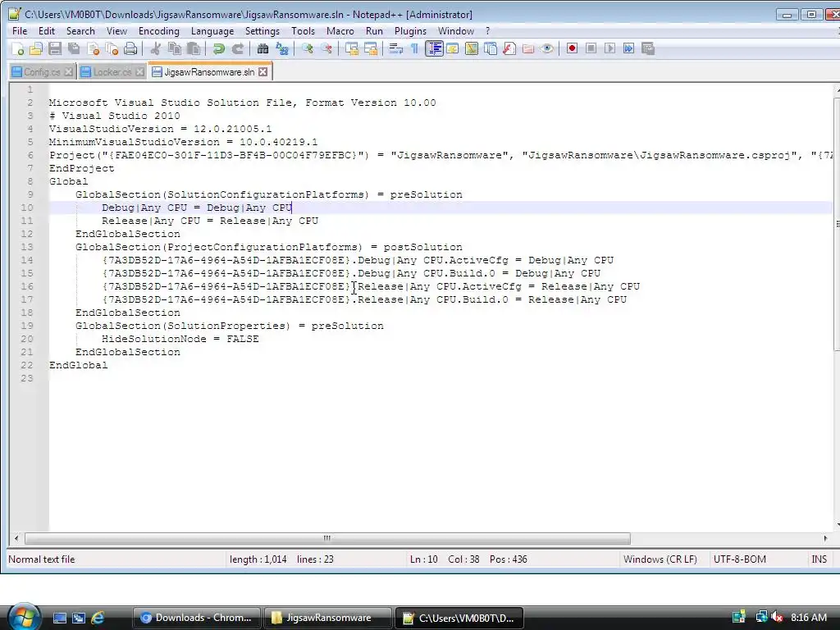The width and height of the screenshot is (840, 630).
Task: Save the recorded macro icon
Action: coord(648,48)
